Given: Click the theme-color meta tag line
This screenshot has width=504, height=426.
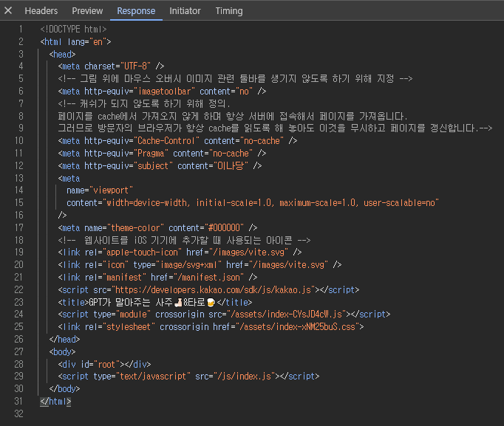Looking at the screenshot, I should tap(157, 228).
